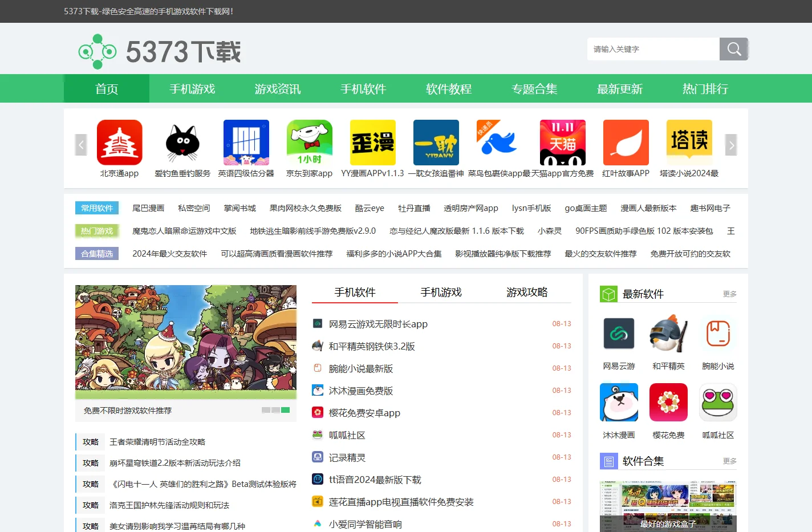Open 软件教程 in navigation bar
Image resolution: width=812 pixels, height=532 pixels.
pyautogui.click(x=449, y=88)
